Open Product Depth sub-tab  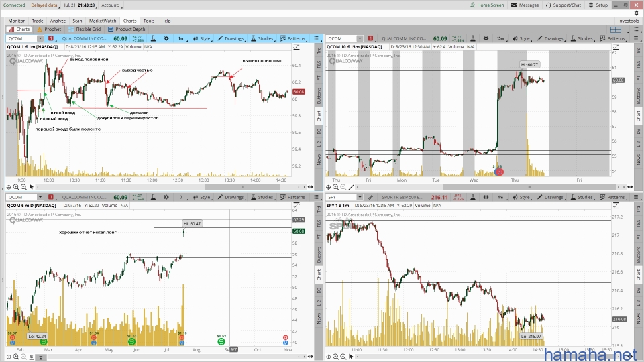click(x=127, y=29)
